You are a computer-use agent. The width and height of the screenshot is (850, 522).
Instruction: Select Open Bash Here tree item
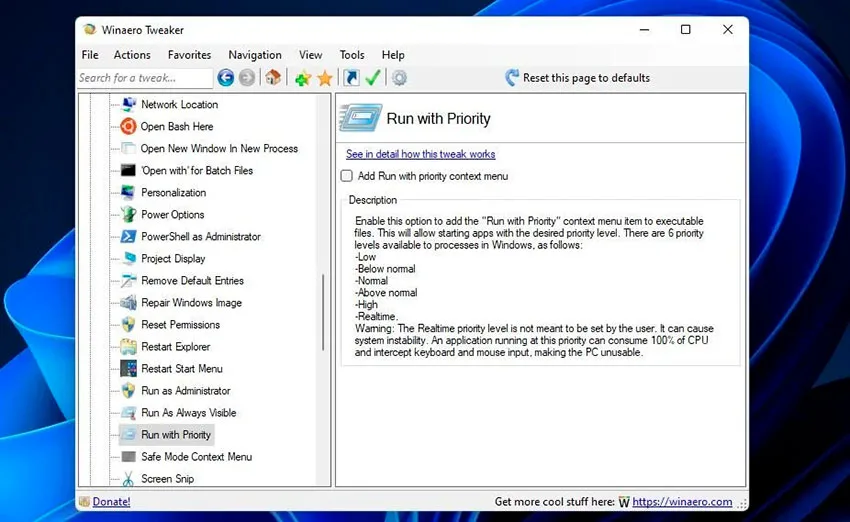point(177,126)
